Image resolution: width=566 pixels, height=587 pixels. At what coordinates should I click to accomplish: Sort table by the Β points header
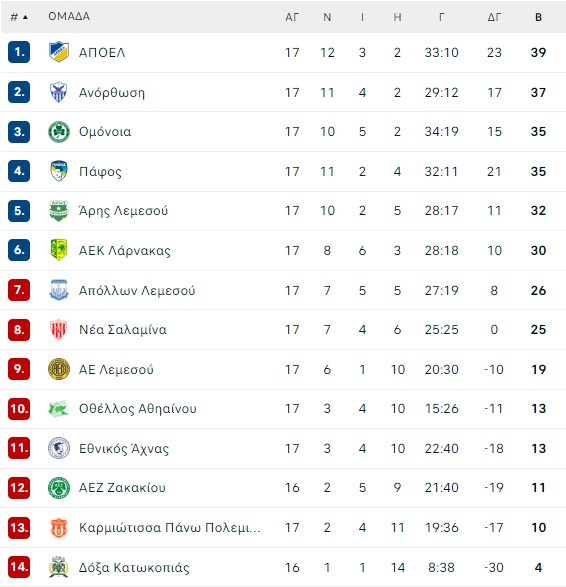[x=538, y=17]
